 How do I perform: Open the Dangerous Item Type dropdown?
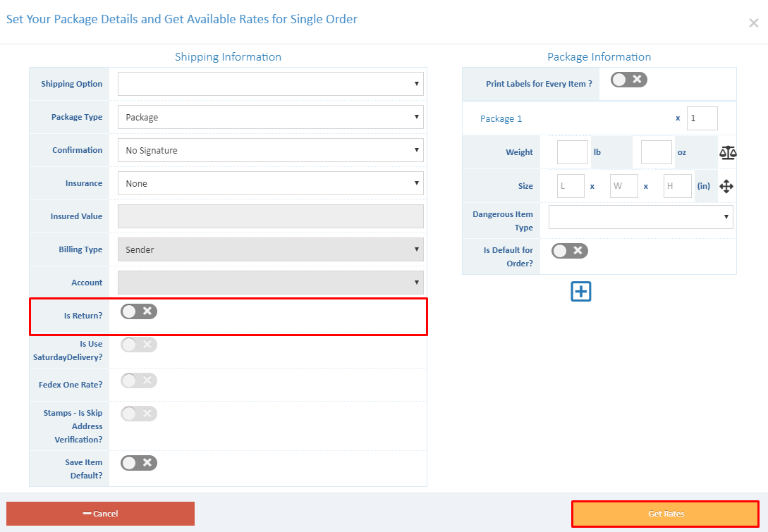640,216
